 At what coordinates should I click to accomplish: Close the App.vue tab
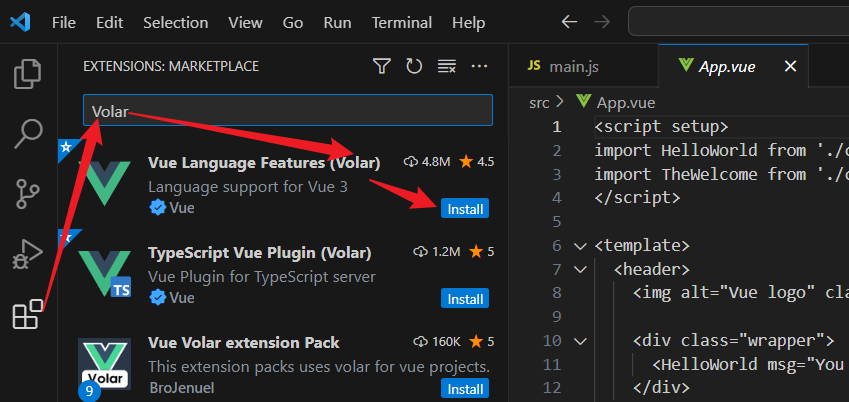point(791,66)
